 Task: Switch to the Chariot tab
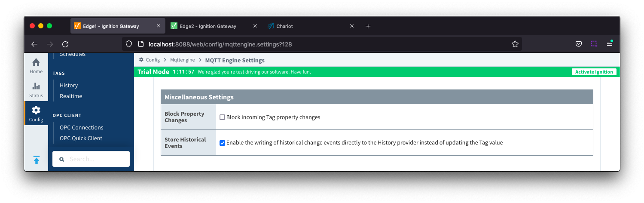[311, 26]
